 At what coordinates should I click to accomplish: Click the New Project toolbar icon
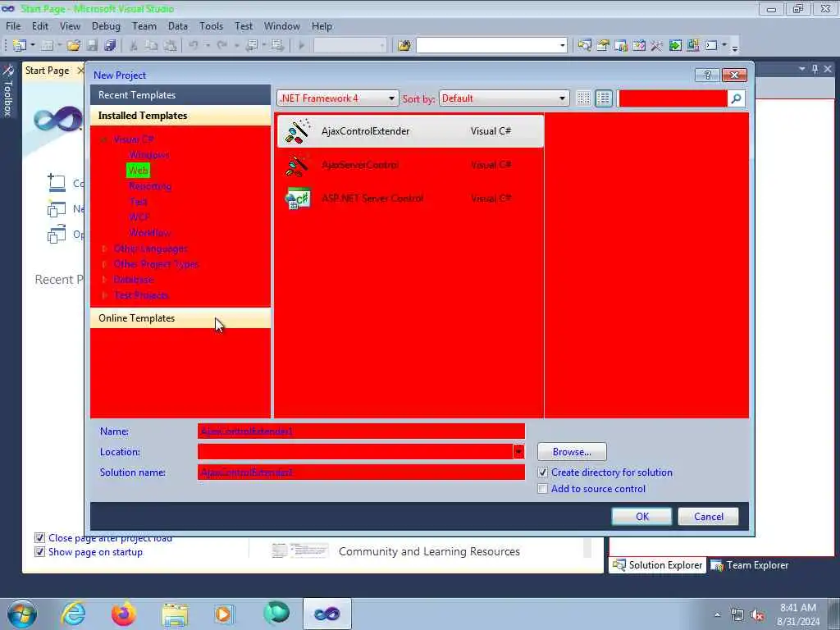tap(20, 46)
